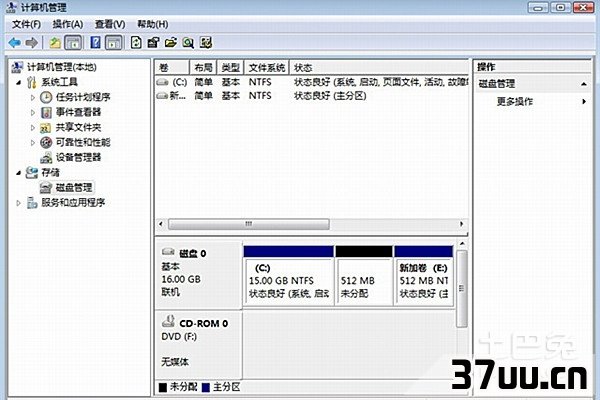Click the disk view scroll up arrow
Viewport: 600px width, 400px height.
click(x=462, y=243)
